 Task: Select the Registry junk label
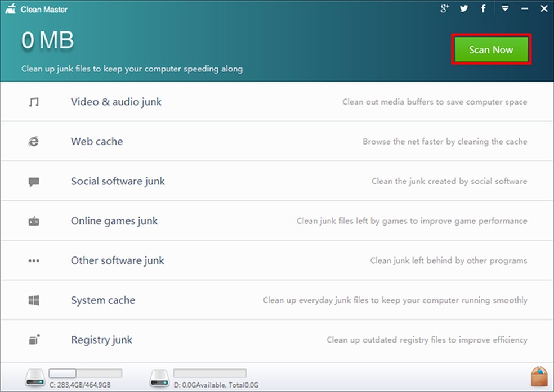pyautogui.click(x=101, y=340)
